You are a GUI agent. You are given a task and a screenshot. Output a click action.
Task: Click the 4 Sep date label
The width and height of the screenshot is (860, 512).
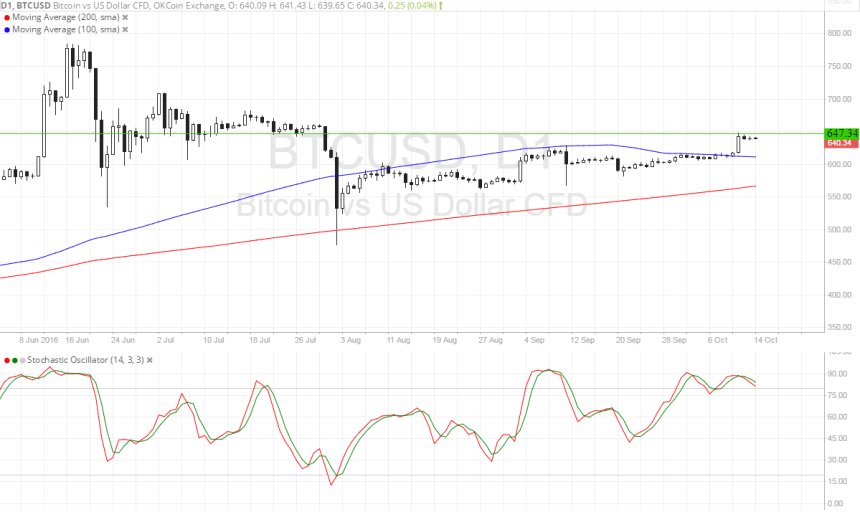tap(534, 340)
